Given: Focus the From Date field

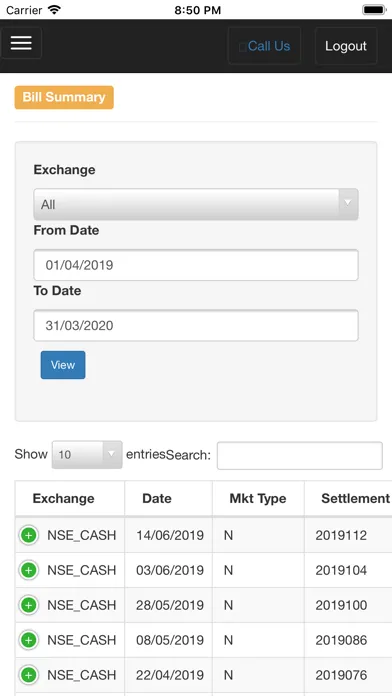Looking at the screenshot, I should pos(196,265).
